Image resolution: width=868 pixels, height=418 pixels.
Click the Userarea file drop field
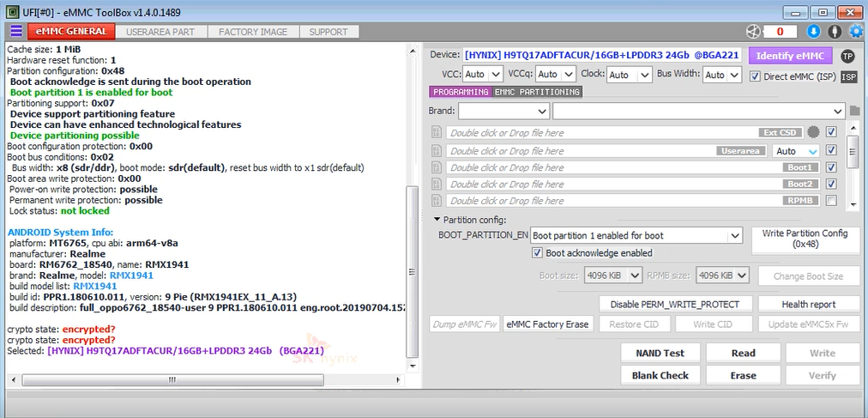pyautogui.click(x=606, y=150)
